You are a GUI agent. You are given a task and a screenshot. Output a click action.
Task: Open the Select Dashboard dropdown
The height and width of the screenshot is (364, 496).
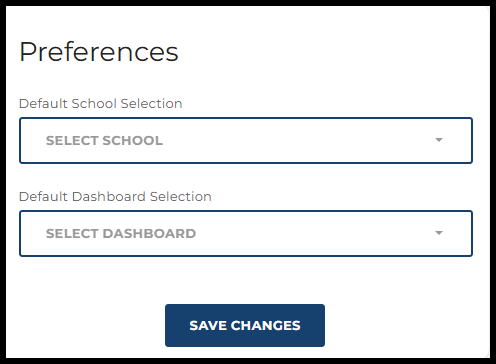[246, 233]
